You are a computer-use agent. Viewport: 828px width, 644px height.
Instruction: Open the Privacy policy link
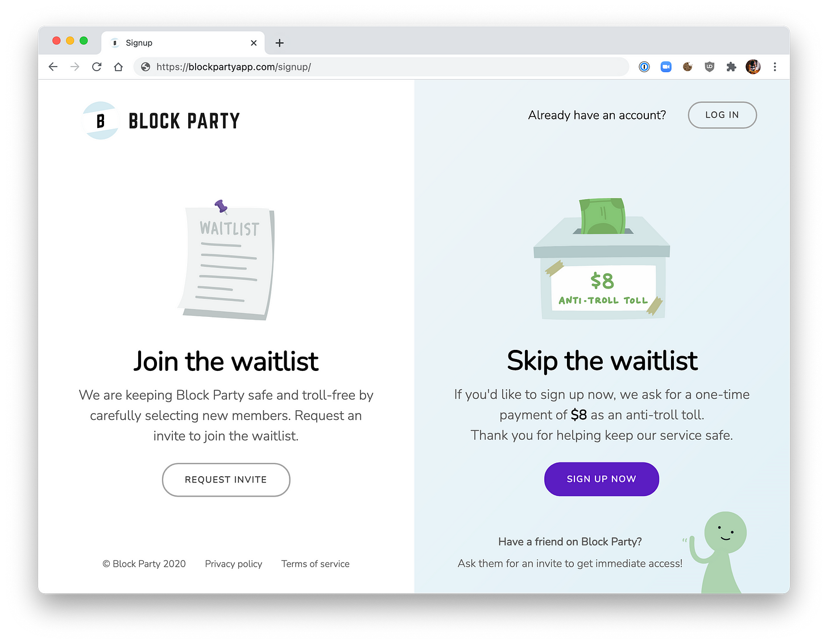pyautogui.click(x=233, y=564)
